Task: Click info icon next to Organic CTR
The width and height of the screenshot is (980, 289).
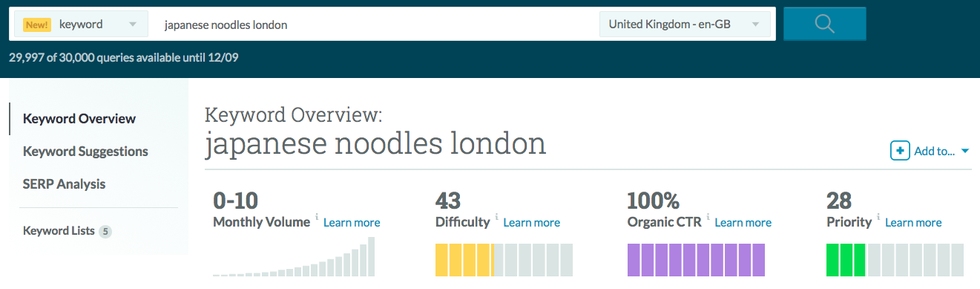Action: (x=708, y=218)
